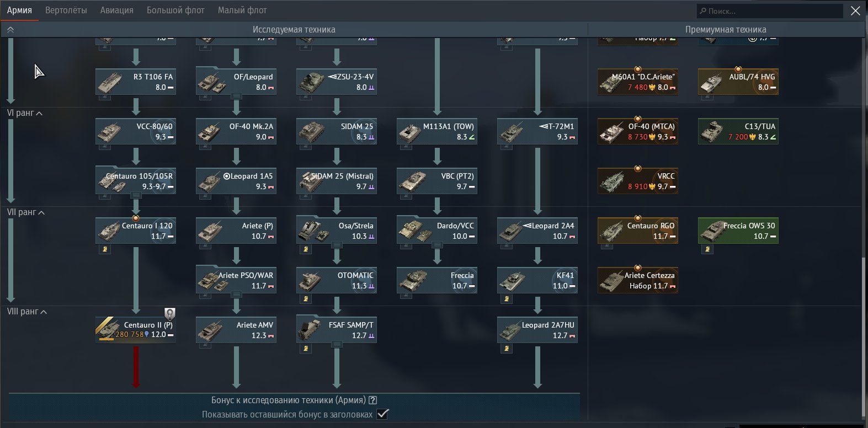This screenshot has height=428, width=868.
Task: Collapse the tree with the double-chevron button
Action: [10, 30]
